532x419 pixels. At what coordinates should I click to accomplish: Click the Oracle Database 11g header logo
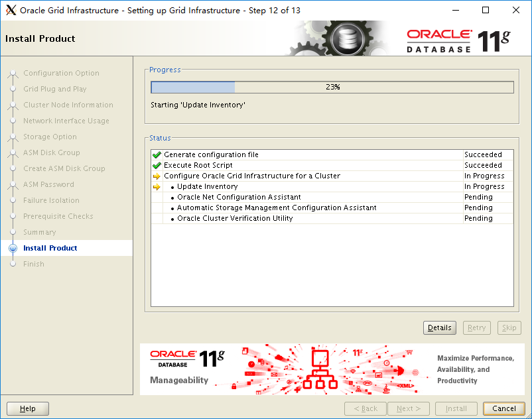[459, 40]
